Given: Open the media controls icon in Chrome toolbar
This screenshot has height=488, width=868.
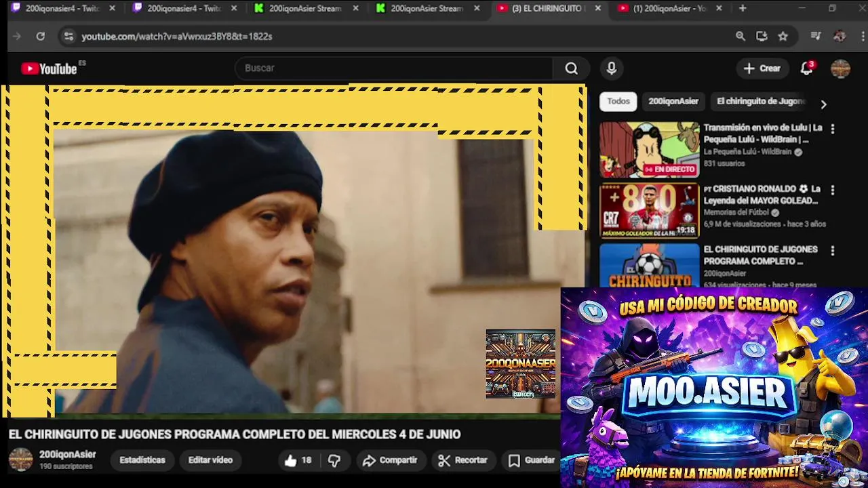Looking at the screenshot, I should click(x=816, y=37).
